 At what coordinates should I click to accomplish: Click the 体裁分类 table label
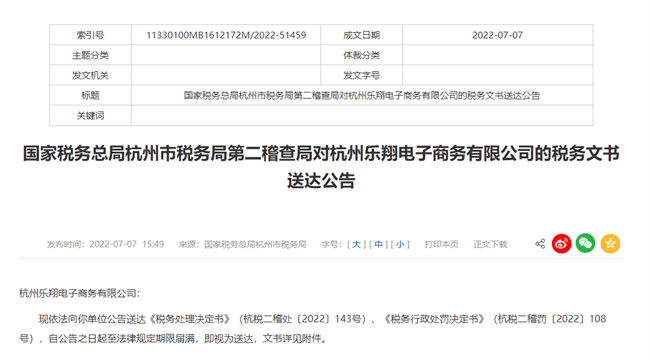(x=361, y=55)
